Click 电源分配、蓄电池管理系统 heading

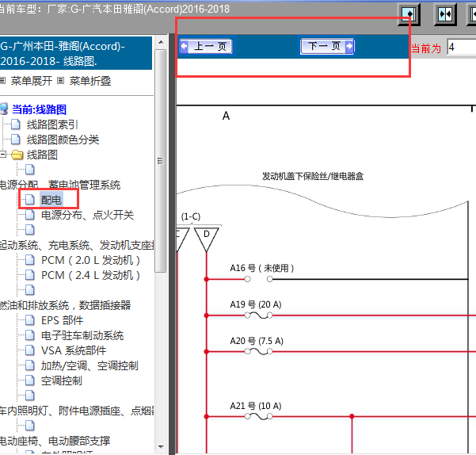60,185
